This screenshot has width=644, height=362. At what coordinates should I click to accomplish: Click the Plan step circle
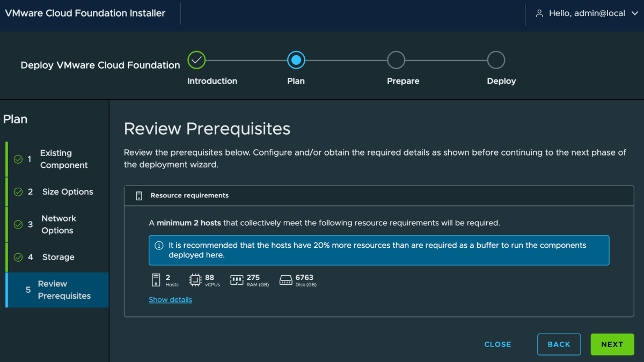pos(296,60)
